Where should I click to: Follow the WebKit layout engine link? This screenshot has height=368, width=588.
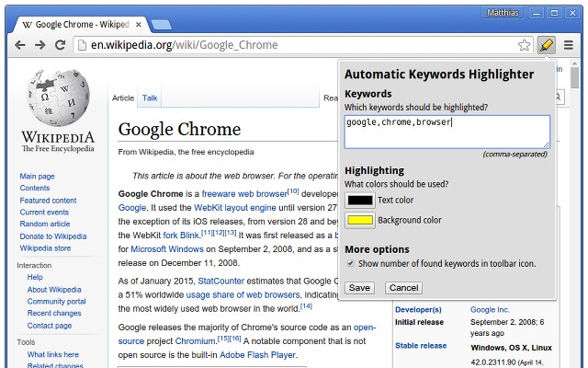click(235, 208)
